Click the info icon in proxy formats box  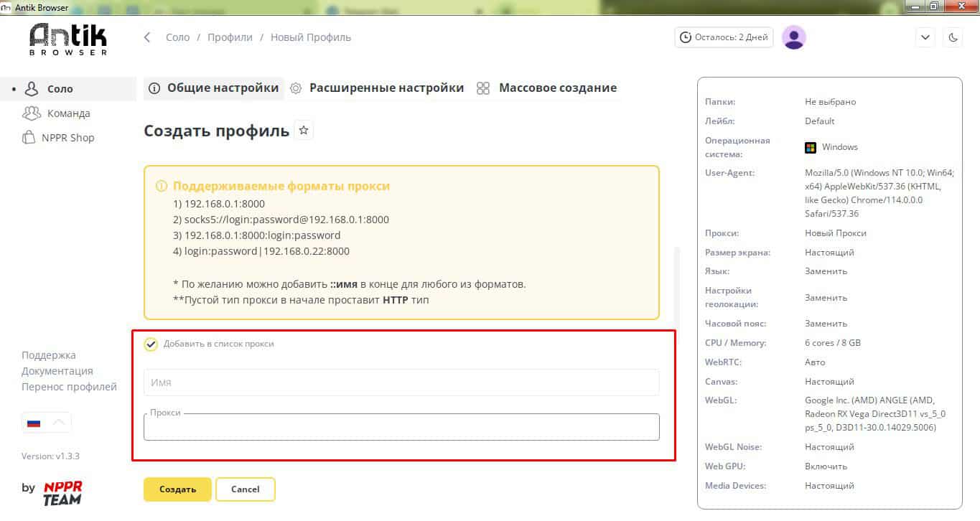tap(162, 186)
